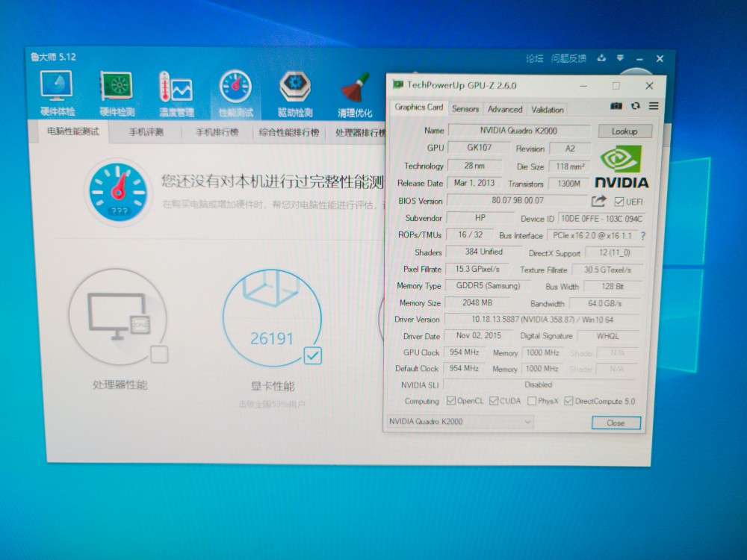Click the Pixel Fillrate value 15.3 GPixel/s

(477, 269)
